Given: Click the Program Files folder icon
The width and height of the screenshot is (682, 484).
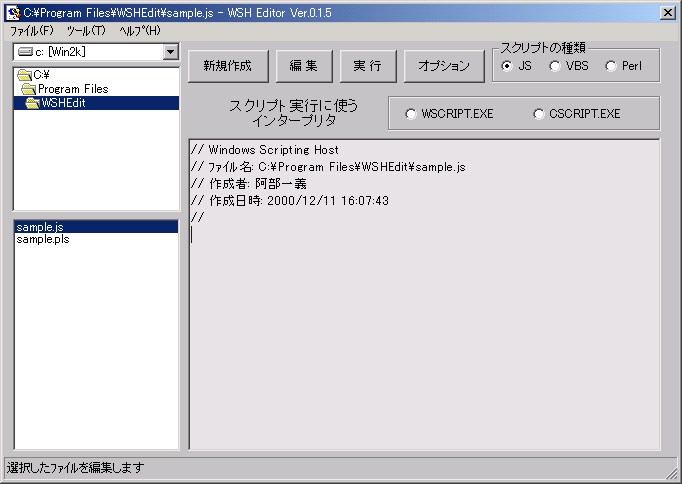Looking at the screenshot, I should (x=29, y=89).
